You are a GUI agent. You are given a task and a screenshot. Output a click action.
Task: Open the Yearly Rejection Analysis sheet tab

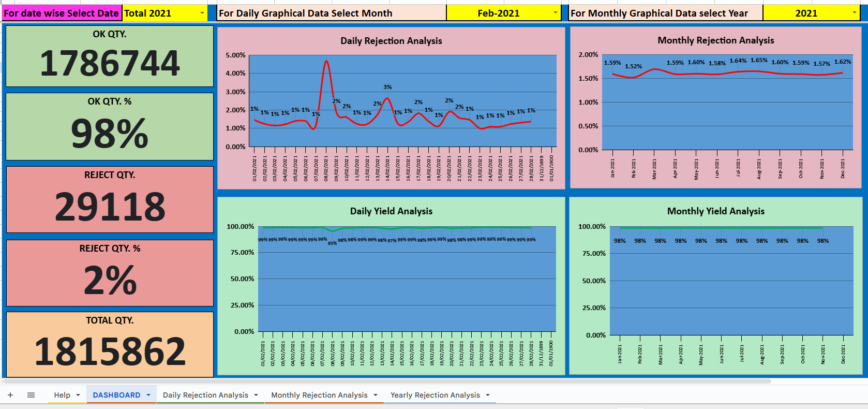pyautogui.click(x=435, y=395)
